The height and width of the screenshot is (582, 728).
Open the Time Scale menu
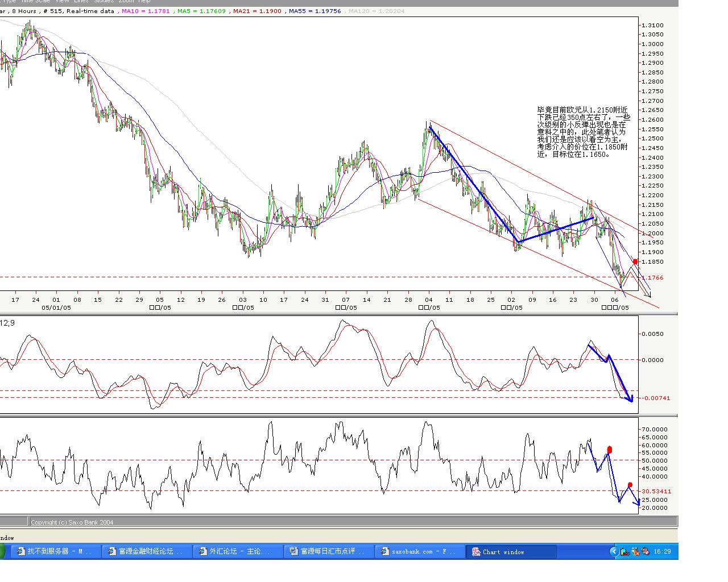point(35,1)
